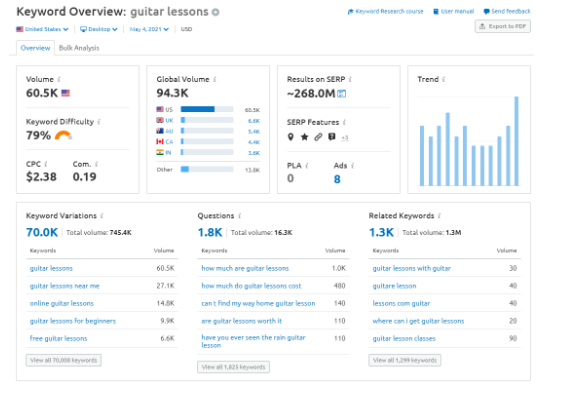Open question 'how much do guitar lessons cost'
This screenshot has height=398, width=562.
point(251,286)
